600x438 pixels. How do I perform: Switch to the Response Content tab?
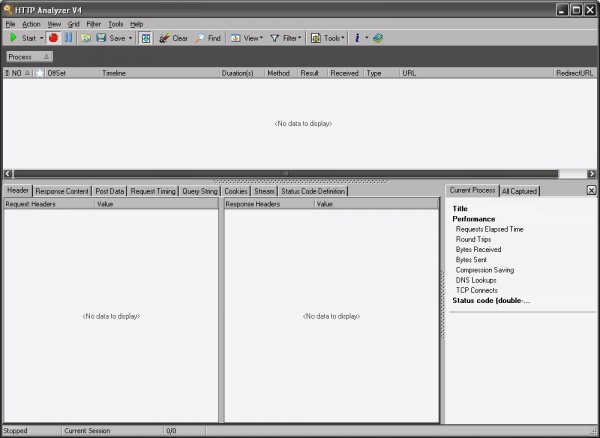pyautogui.click(x=62, y=191)
